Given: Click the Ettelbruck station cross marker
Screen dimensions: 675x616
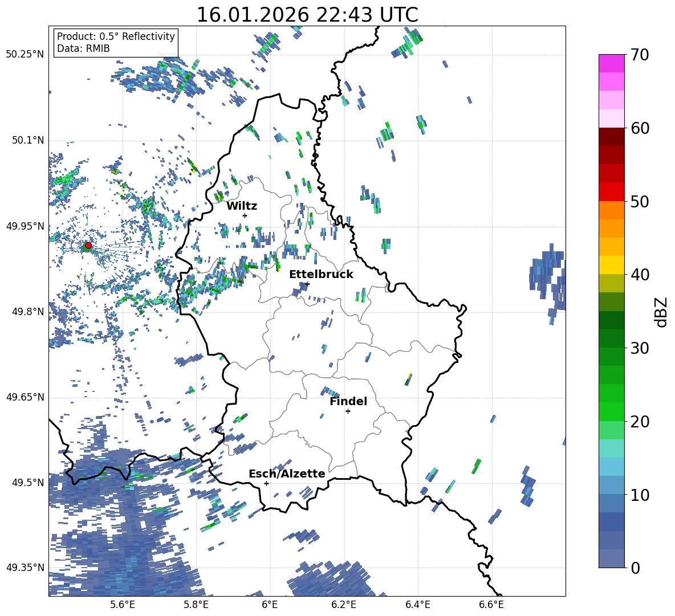Looking at the screenshot, I should coord(308,284).
